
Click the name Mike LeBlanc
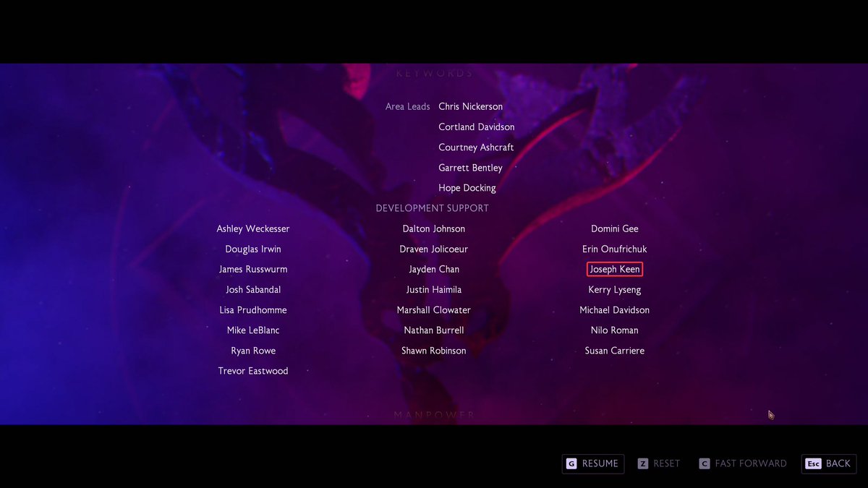(x=253, y=330)
